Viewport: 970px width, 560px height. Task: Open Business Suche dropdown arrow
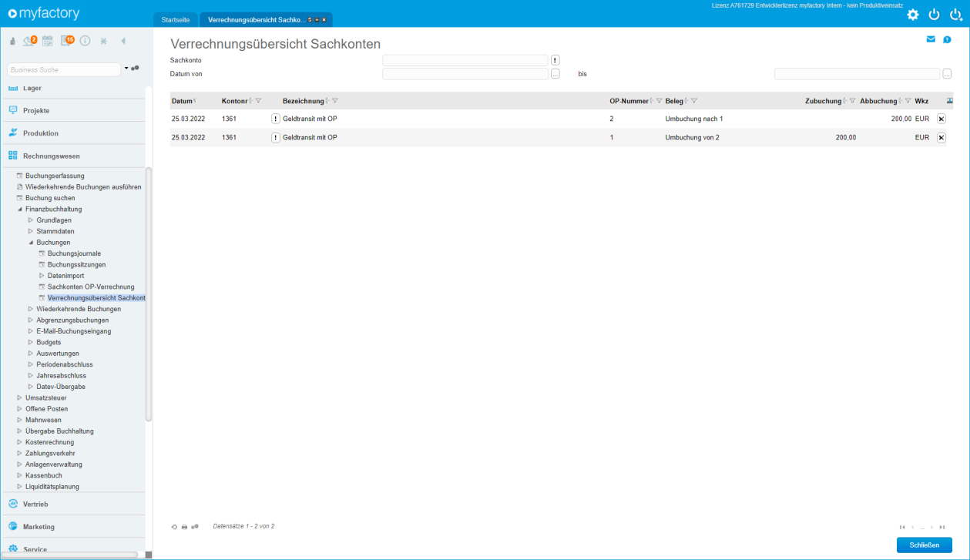click(126, 69)
